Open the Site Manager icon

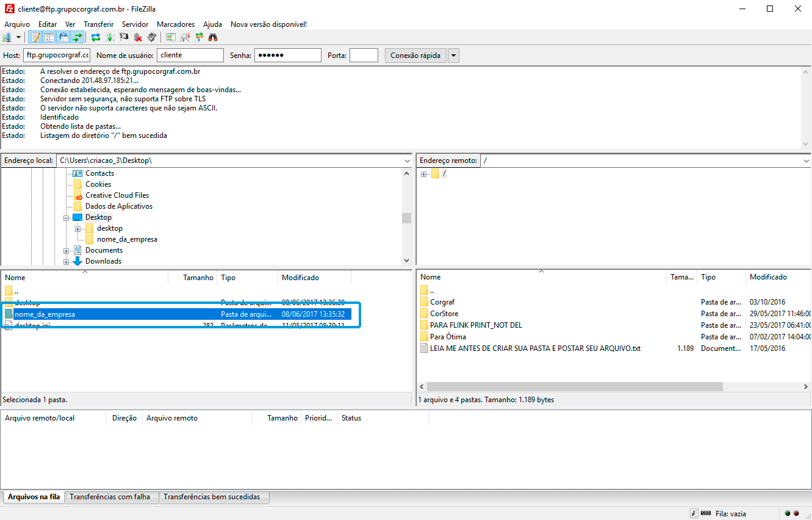pos(7,37)
